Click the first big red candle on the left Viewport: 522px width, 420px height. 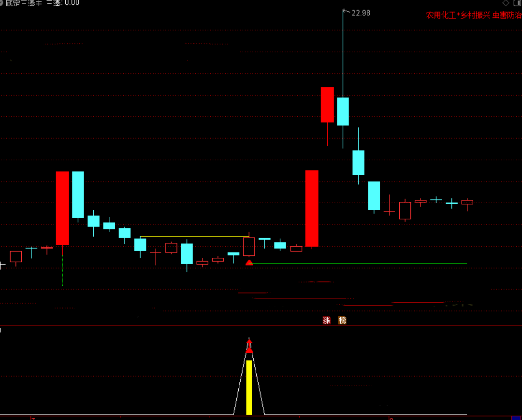(62, 208)
